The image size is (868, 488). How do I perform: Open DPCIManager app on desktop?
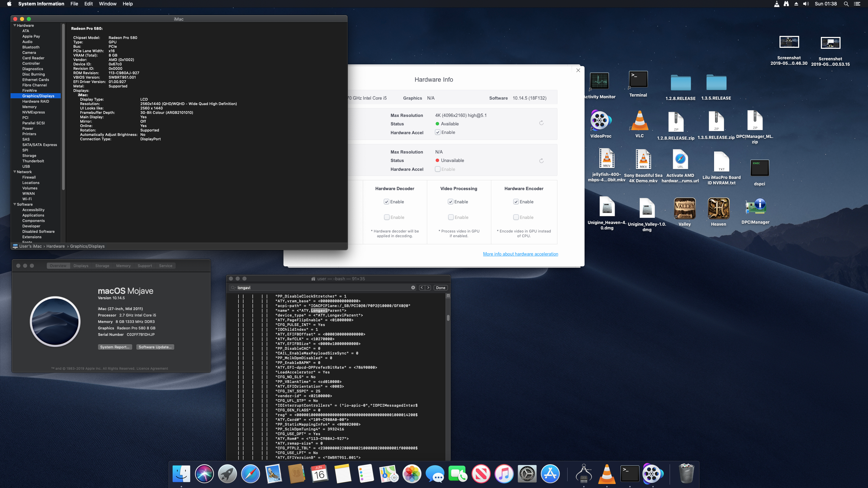coord(755,208)
